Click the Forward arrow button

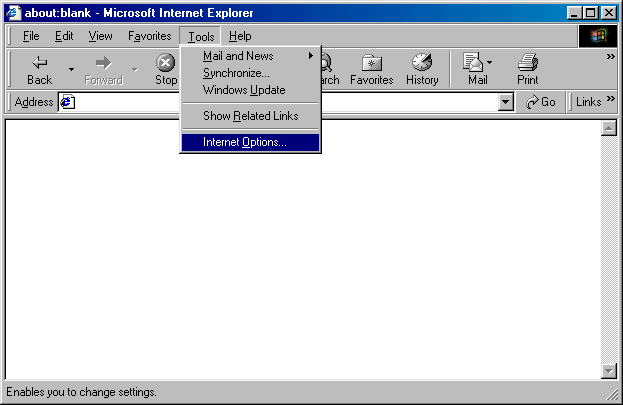103,70
